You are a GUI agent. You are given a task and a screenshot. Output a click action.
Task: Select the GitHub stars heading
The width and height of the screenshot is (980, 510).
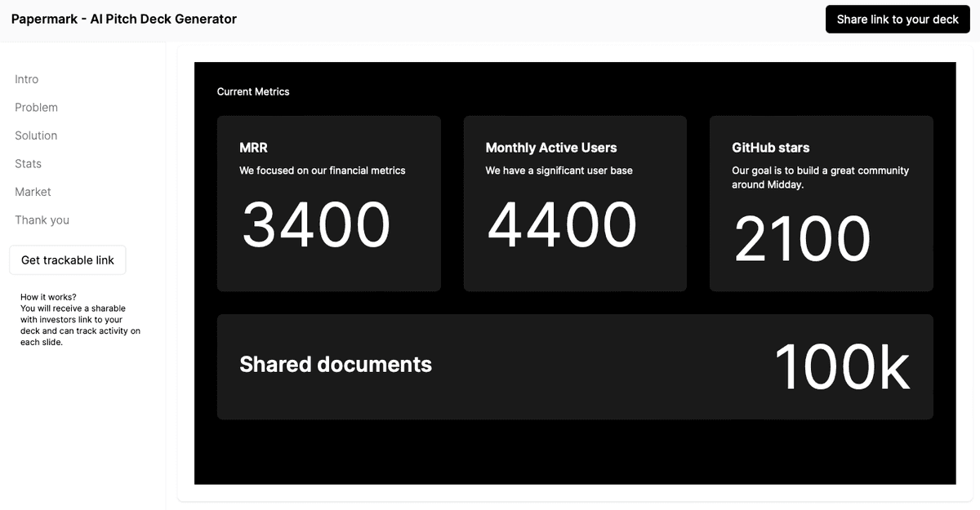(x=771, y=148)
